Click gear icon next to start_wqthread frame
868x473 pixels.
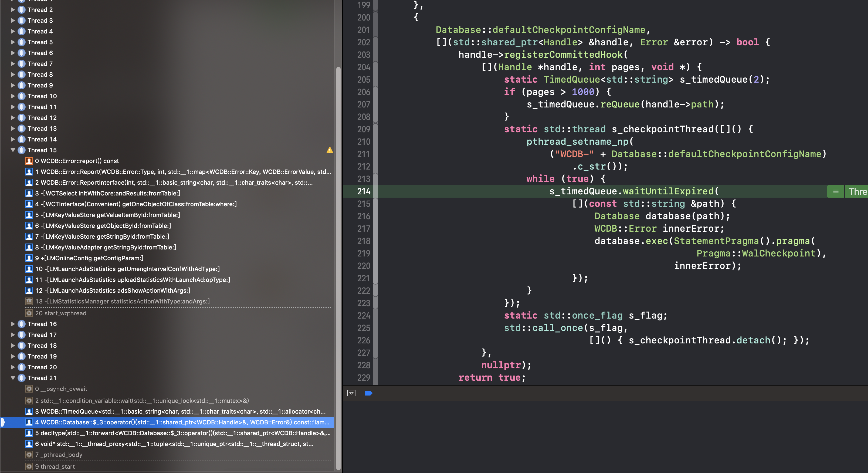29,313
